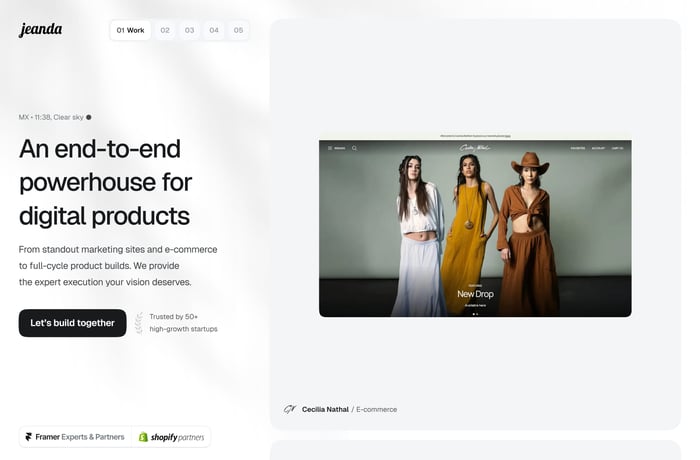Open the Framer Experts & Partners badge
The width and height of the screenshot is (700, 460).
coord(75,437)
